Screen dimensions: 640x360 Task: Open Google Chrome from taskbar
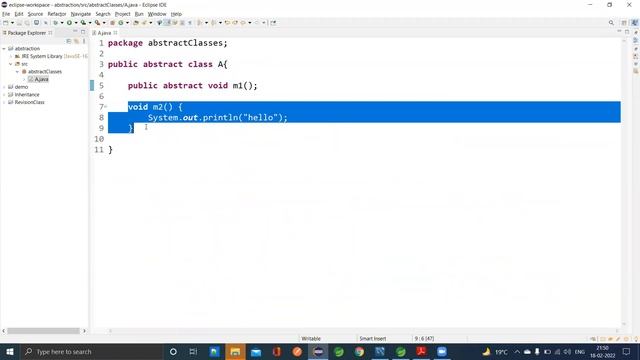[x=359, y=351]
